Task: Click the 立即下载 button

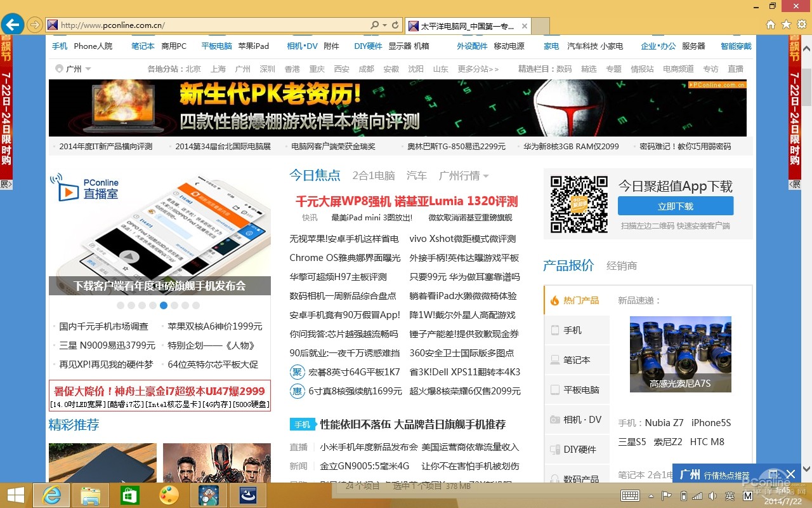Action: tap(676, 206)
